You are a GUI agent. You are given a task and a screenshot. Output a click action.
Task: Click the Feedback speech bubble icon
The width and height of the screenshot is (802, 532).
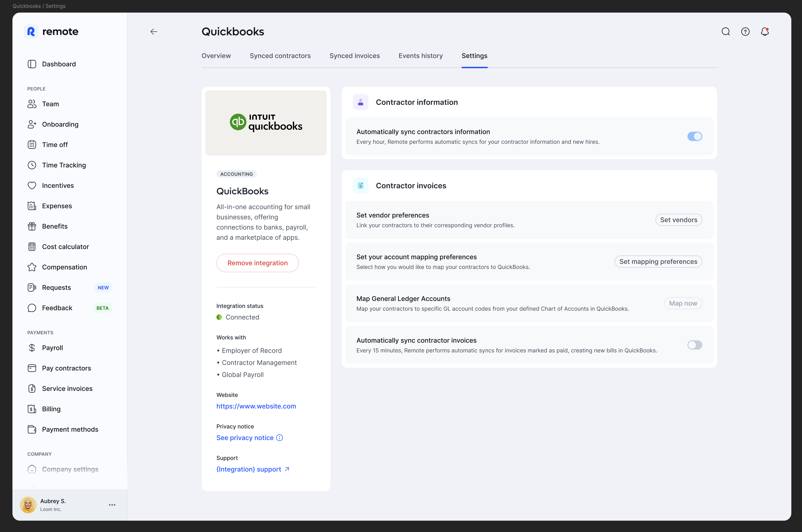[x=32, y=308]
